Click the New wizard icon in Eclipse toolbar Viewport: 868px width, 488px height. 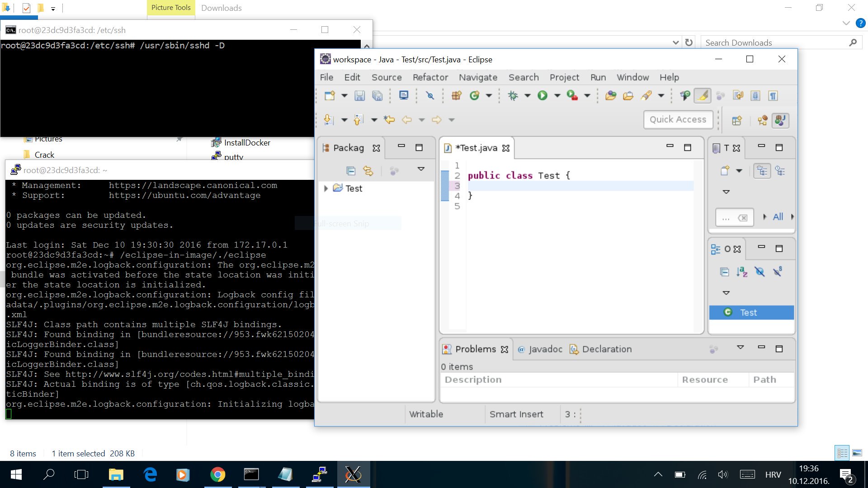330,95
